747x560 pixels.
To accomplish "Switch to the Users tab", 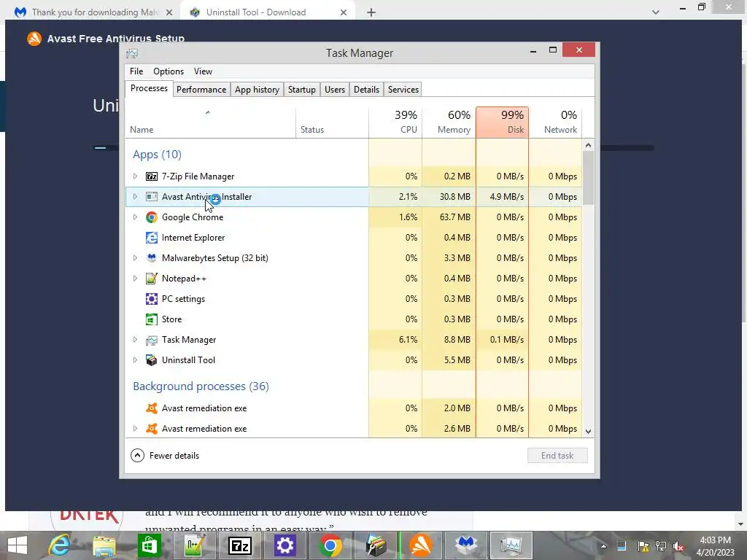I will (x=334, y=90).
